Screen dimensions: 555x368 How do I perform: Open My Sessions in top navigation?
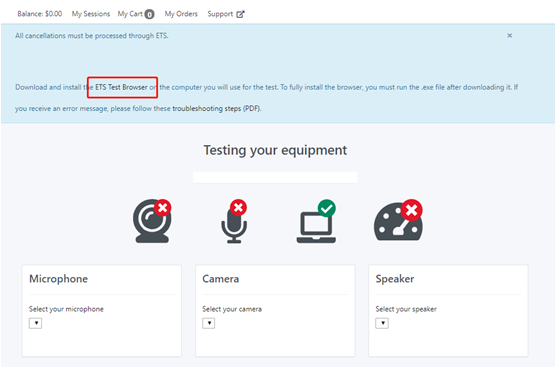(91, 14)
